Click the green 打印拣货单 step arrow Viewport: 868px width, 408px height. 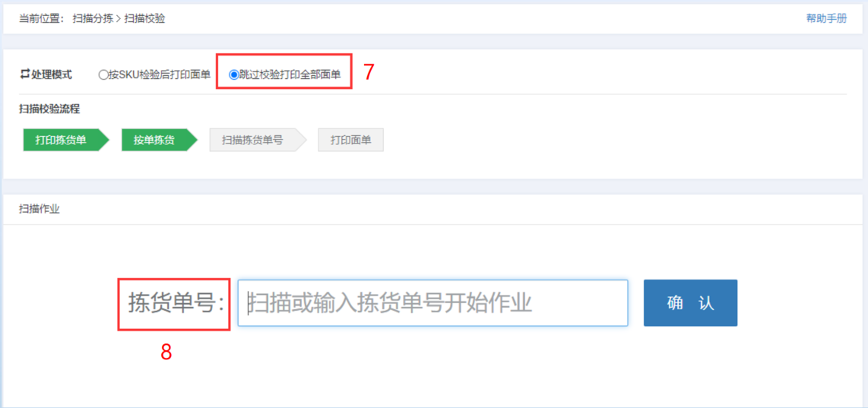pyautogui.click(x=66, y=140)
